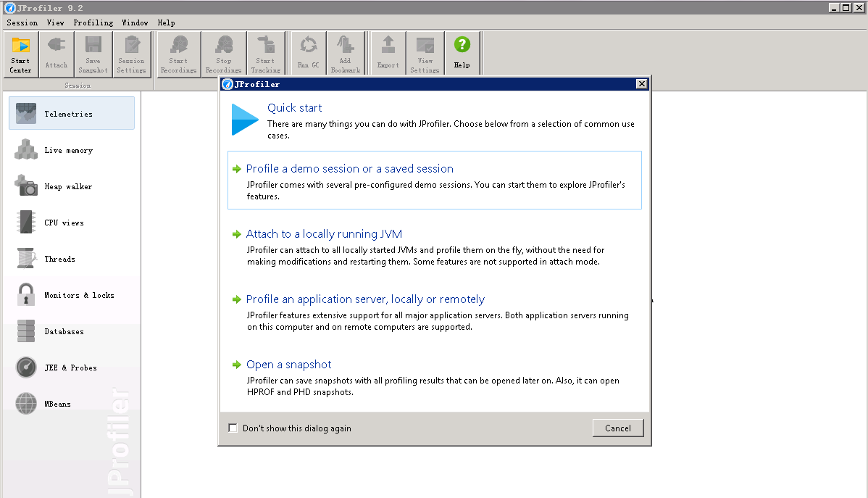Image resolution: width=868 pixels, height=498 pixels.
Task: Click the 'Quick start' heading text
Action: tap(294, 108)
